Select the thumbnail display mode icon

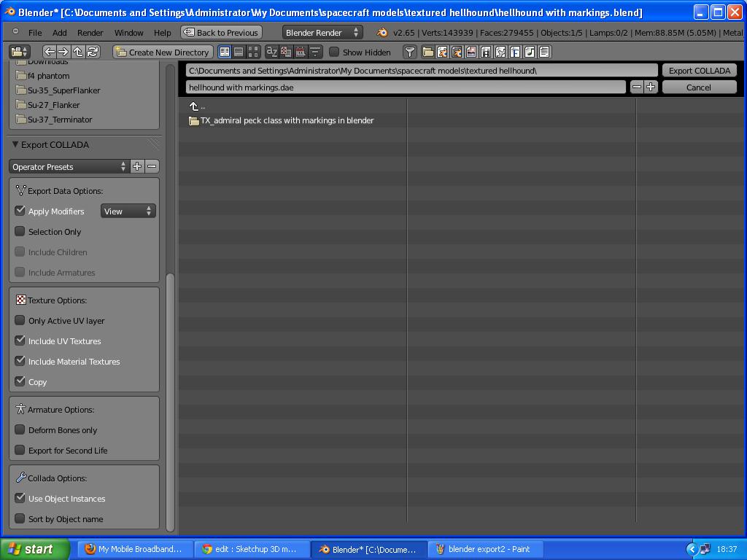click(253, 52)
